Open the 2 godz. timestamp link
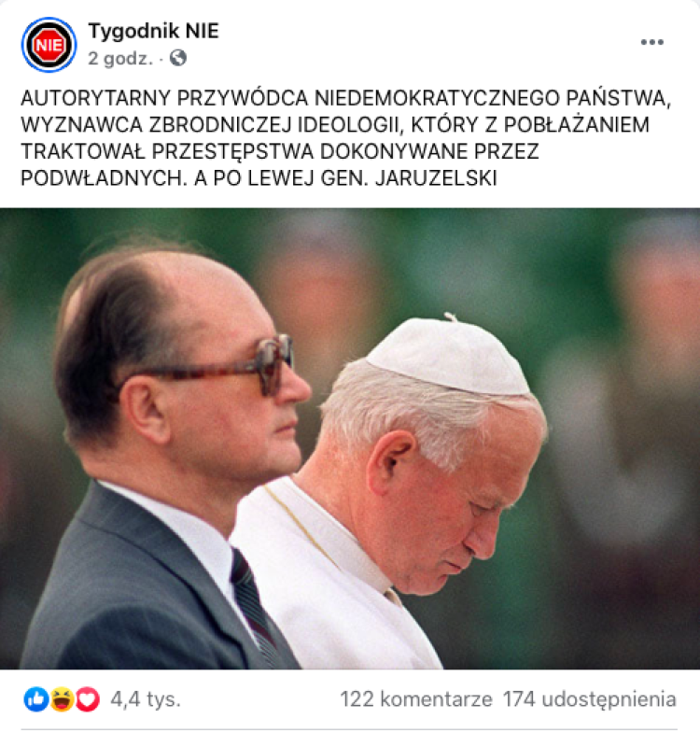700x733 pixels. [x=120, y=59]
